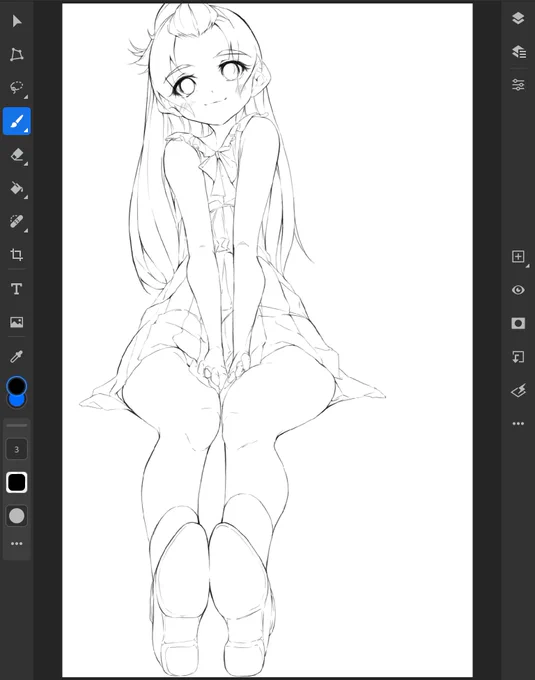The image size is (535, 680).
Task: Grab the tool options panel handle bar
Action: click(16, 425)
